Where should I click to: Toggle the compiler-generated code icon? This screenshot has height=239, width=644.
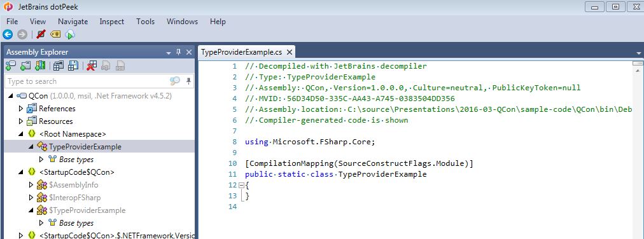[x=41, y=34]
